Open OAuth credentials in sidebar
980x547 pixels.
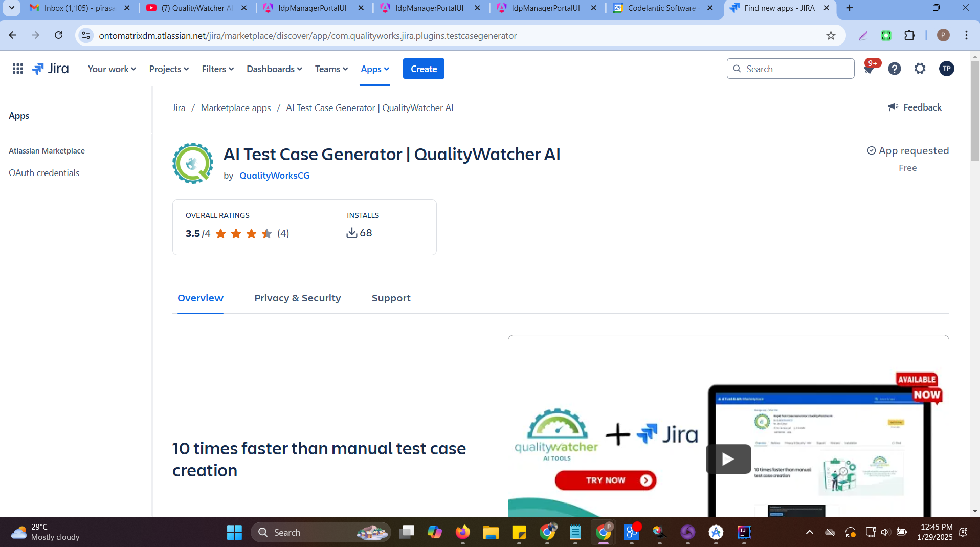(44, 172)
